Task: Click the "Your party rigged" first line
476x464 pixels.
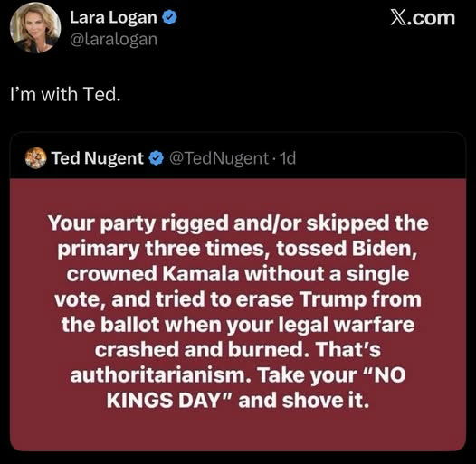Action: [x=238, y=223]
